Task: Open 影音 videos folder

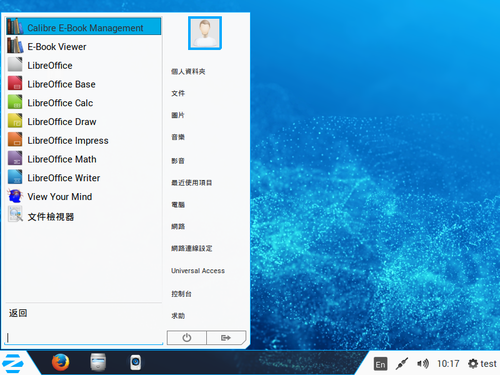Action: click(178, 161)
